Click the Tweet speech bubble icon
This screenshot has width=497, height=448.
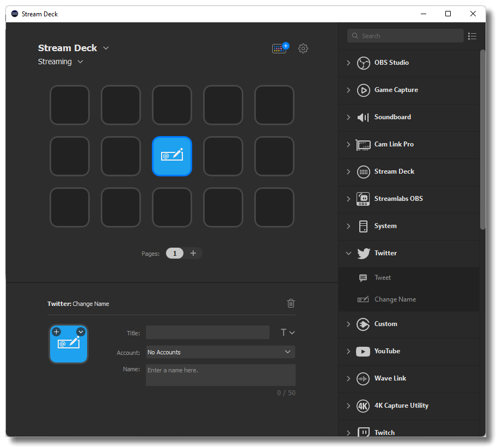pyautogui.click(x=363, y=278)
